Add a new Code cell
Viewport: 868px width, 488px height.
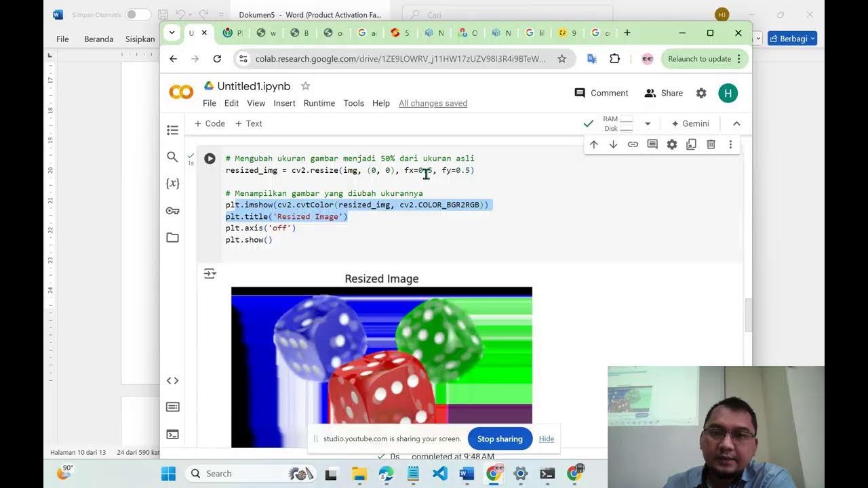pyautogui.click(x=210, y=123)
